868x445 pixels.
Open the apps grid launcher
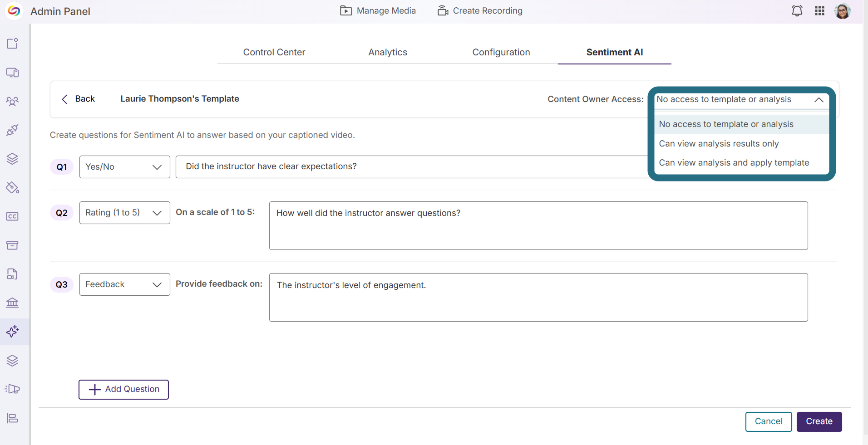point(819,11)
